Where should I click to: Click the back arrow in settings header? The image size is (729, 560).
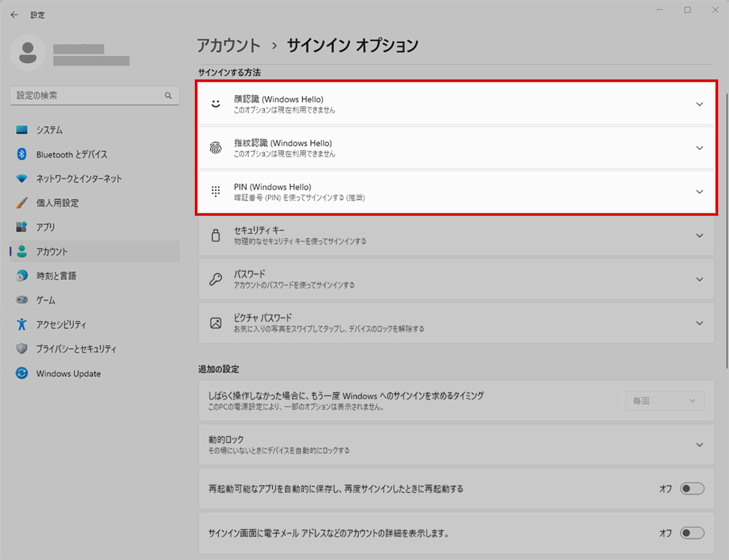coord(14,15)
